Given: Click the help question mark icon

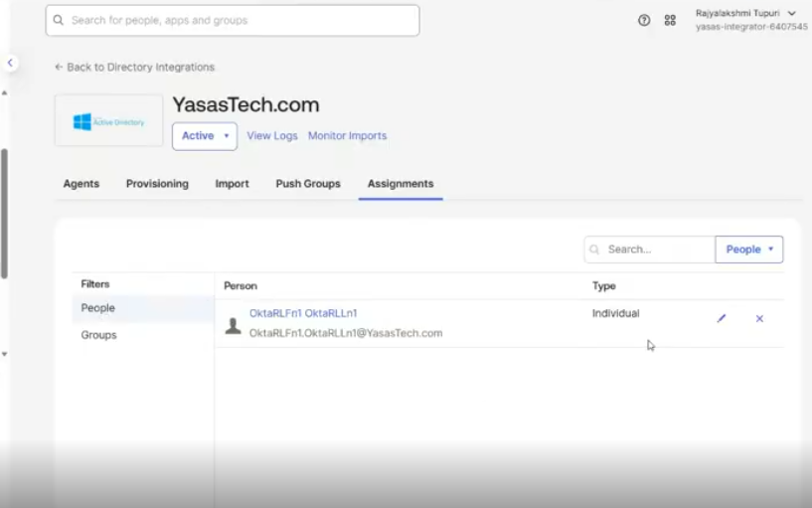Looking at the screenshot, I should 644,20.
